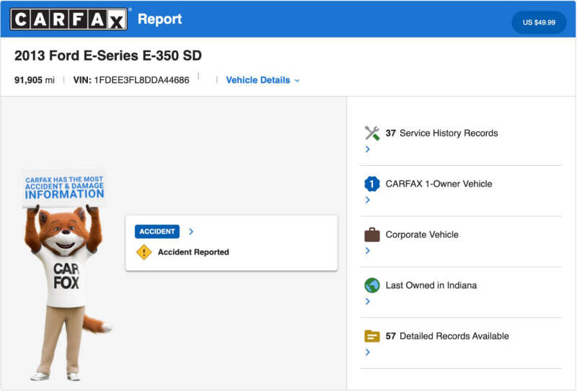The width and height of the screenshot is (577, 392).
Task: Open 37 Service History Records
Action: (x=441, y=133)
